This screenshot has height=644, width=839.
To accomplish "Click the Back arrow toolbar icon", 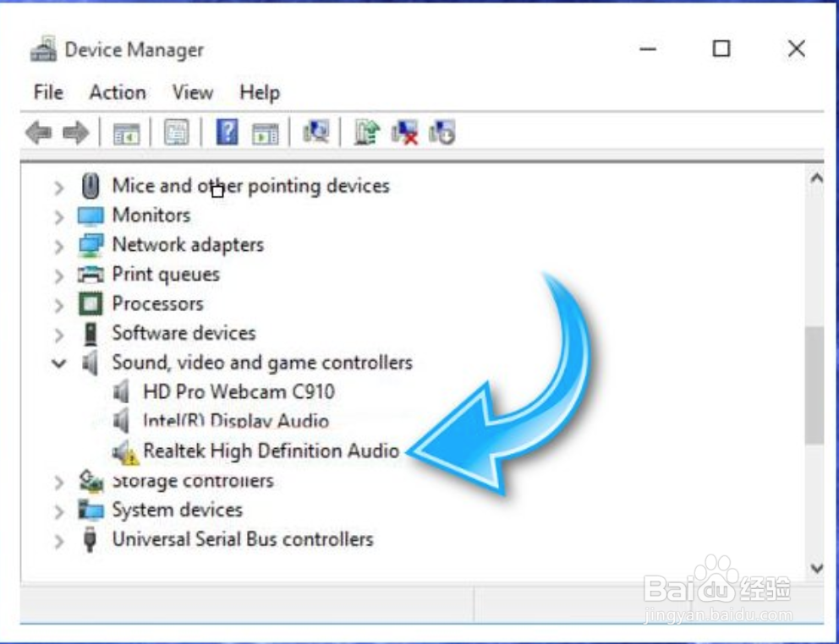I will 39,132.
